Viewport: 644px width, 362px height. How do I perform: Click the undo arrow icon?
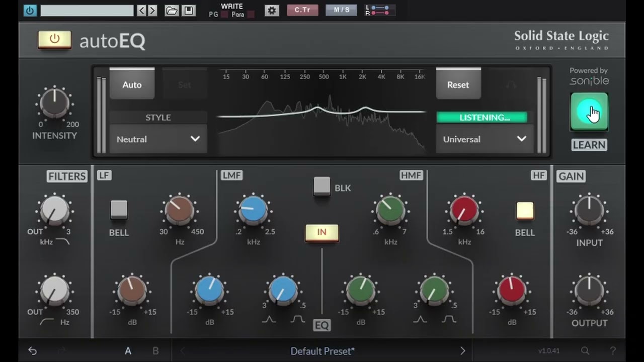click(x=33, y=351)
